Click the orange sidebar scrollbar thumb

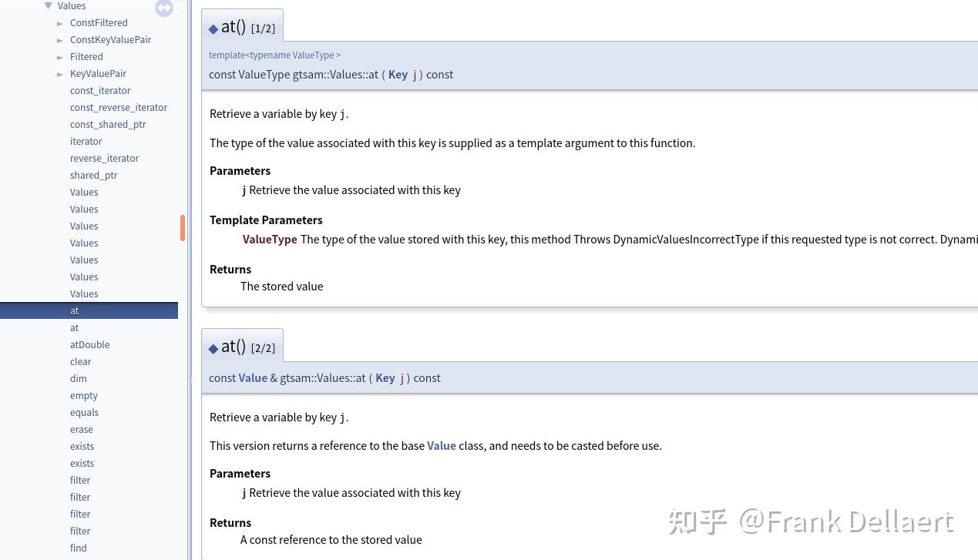coord(183,228)
